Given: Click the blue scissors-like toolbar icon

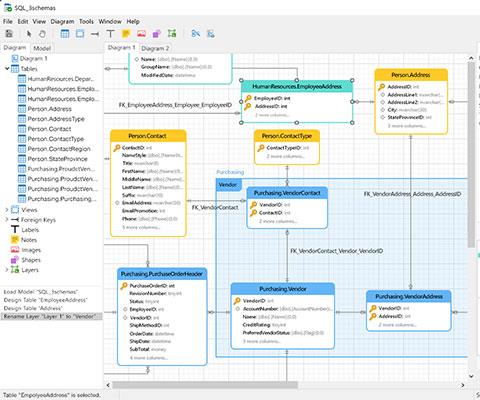Looking at the screenshot, I should pos(196,33).
